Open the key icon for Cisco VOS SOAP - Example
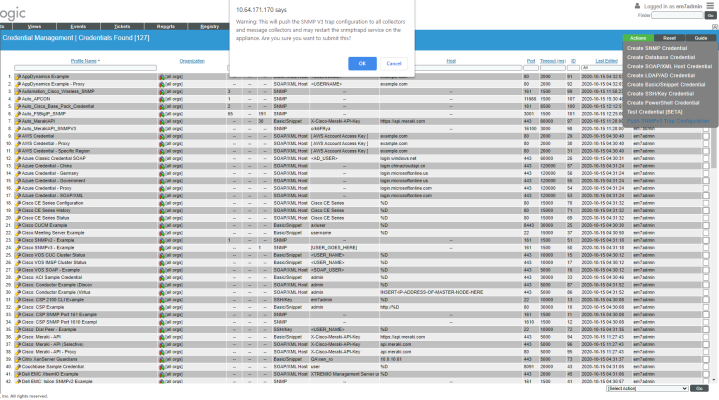 pyautogui.click(x=18, y=270)
